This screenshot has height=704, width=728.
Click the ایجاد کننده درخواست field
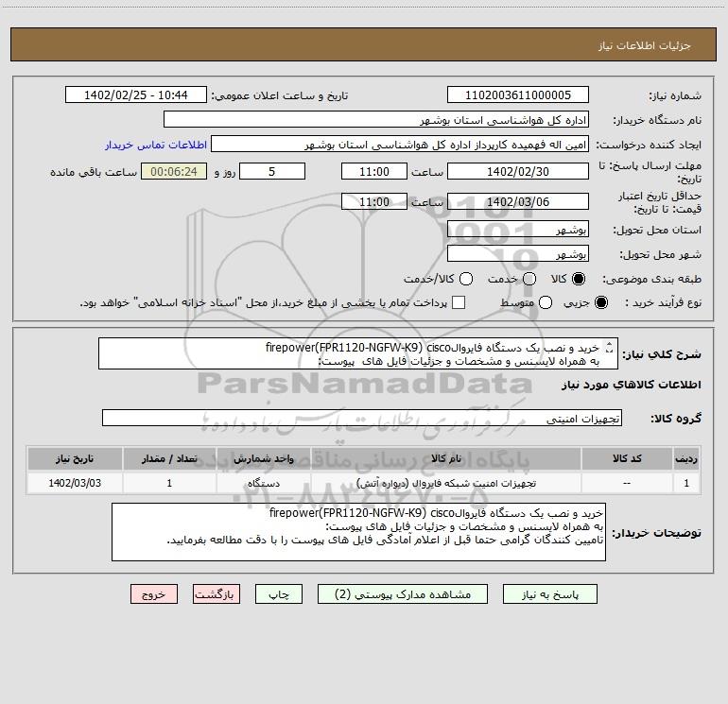[400, 145]
